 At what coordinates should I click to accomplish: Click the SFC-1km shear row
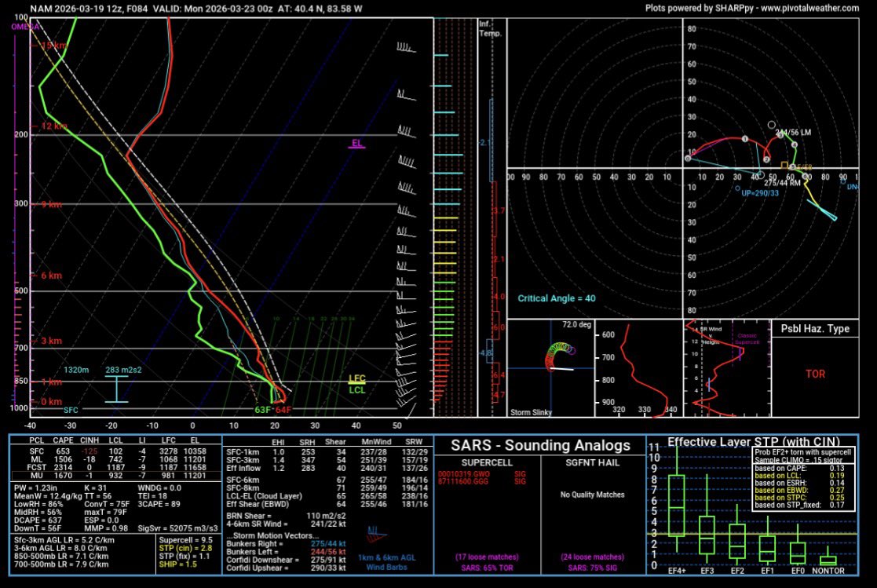327,451
